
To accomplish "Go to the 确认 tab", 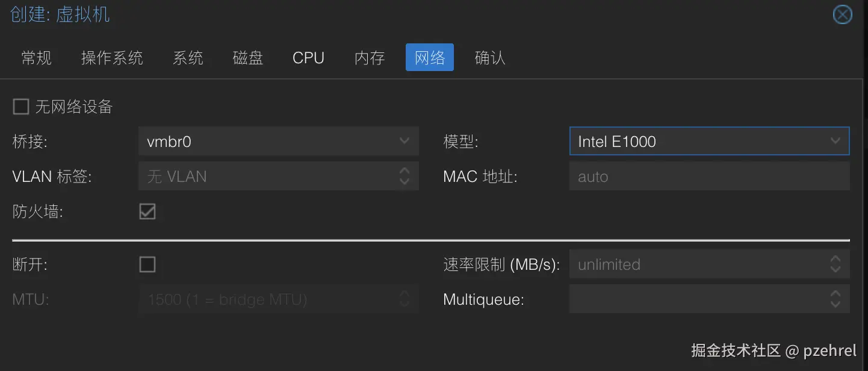I will (x=489, y=57).
